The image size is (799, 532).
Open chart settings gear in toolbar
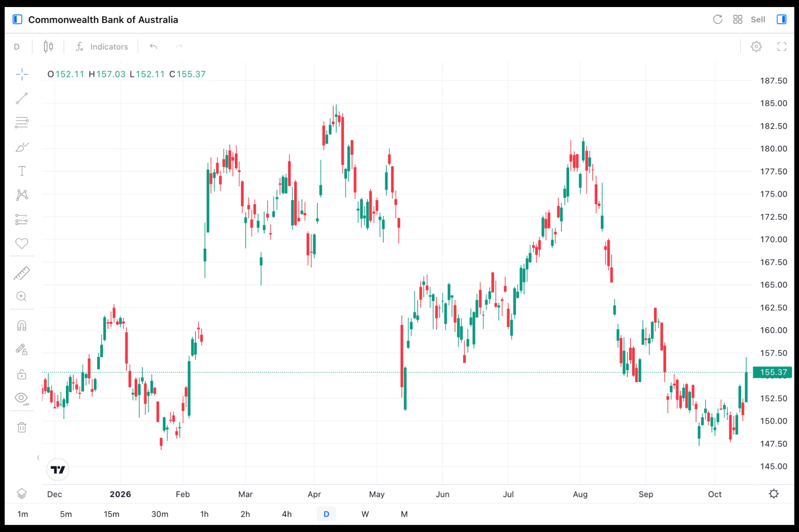[x=756, y=47]
